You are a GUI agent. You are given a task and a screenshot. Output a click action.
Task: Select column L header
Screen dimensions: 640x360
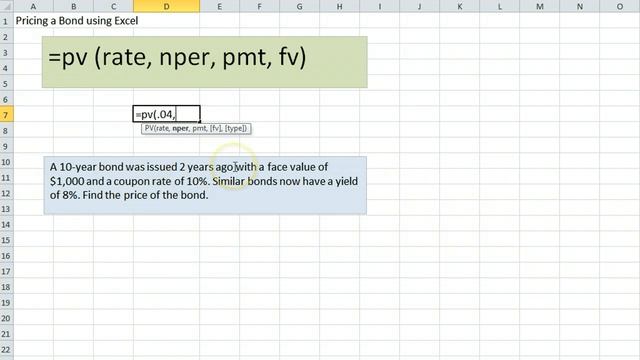[x=500, y=6]
